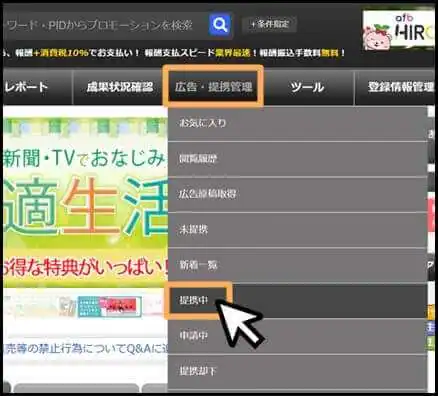Open the ツール navigation tab

[307, 88]
